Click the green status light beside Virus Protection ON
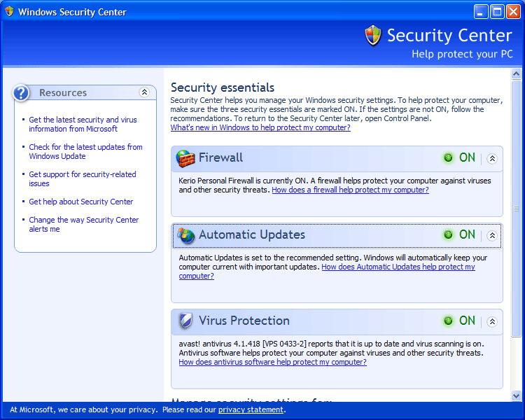The width and height of the screenshot is (525, 420). coord(448,321)
